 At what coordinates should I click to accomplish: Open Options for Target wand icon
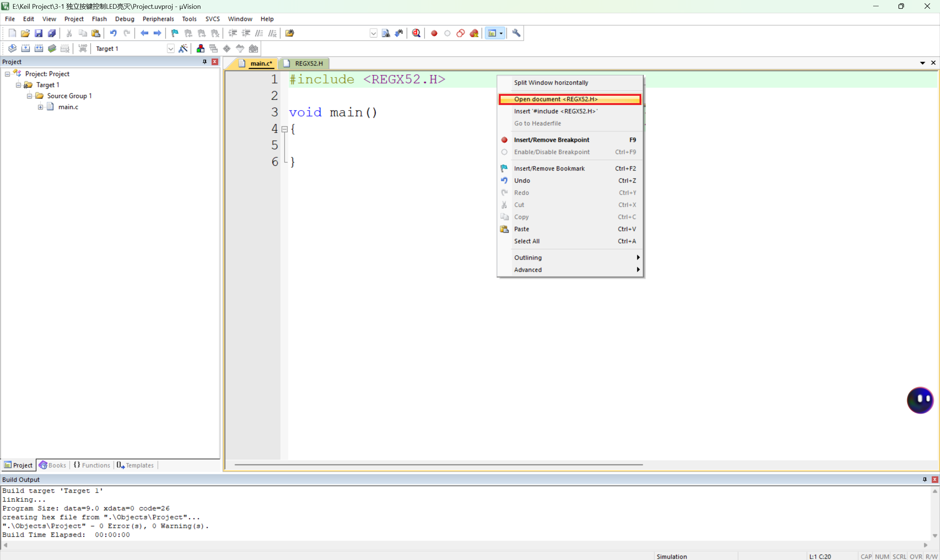point(183,48)
